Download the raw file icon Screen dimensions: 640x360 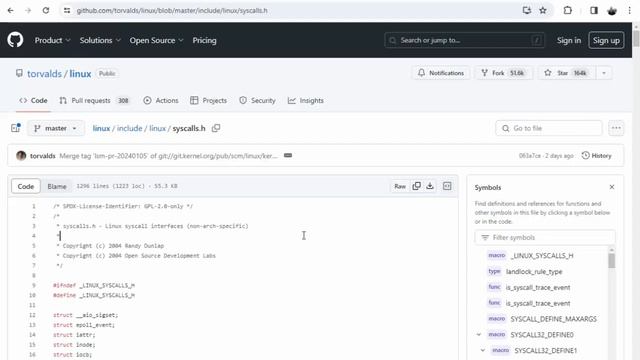(x=430, y=186)
